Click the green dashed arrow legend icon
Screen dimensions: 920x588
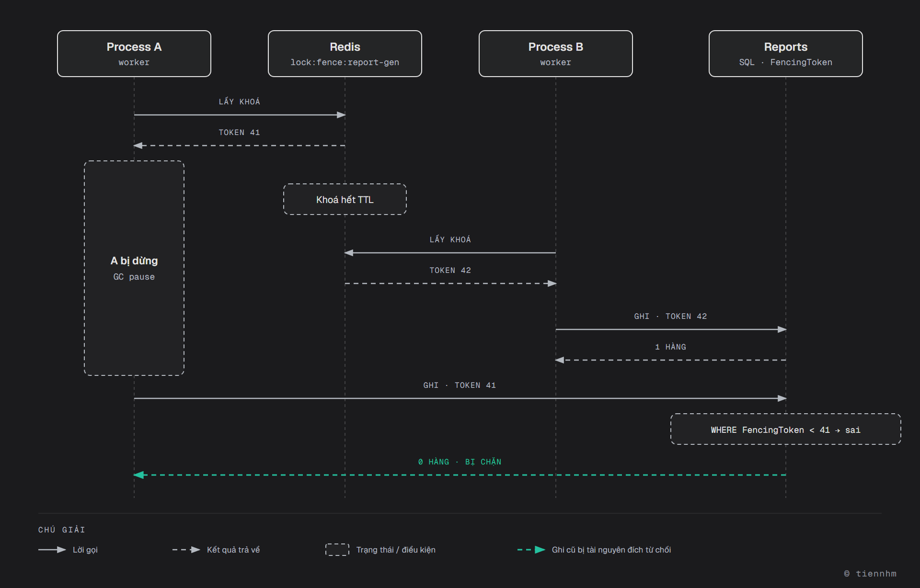531,550
